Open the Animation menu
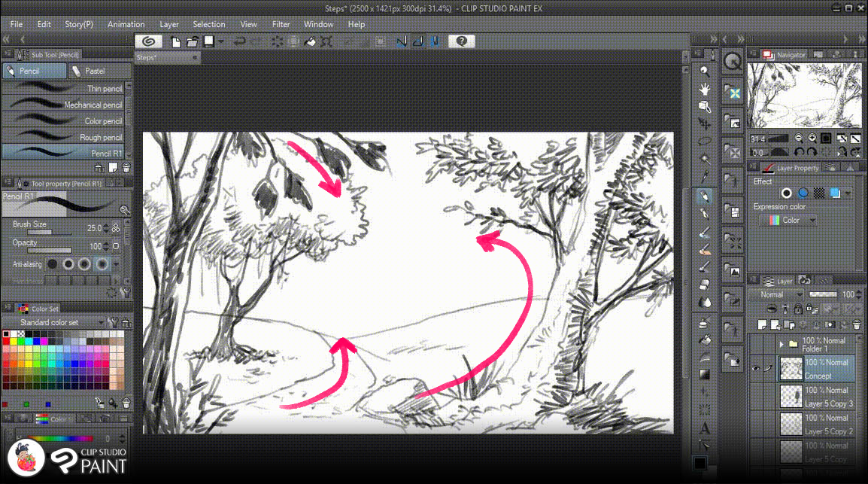The image size is (868, 484). pyautogui.click(x=126, y=24)
